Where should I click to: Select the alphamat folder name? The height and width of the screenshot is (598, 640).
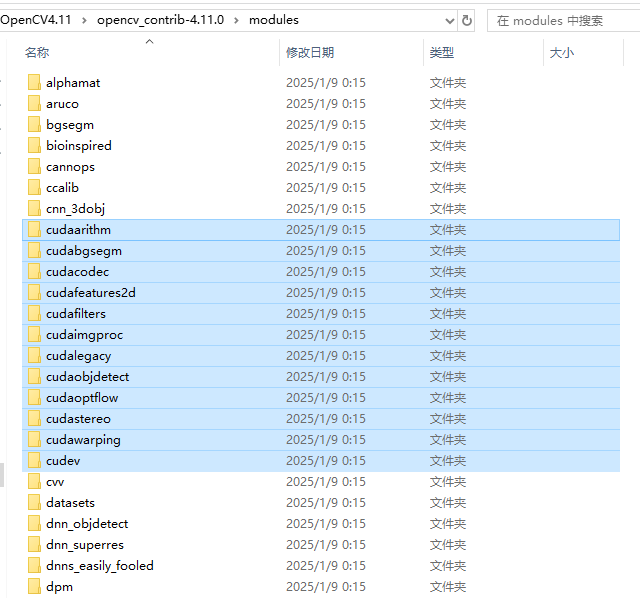(x=73, y=83)
